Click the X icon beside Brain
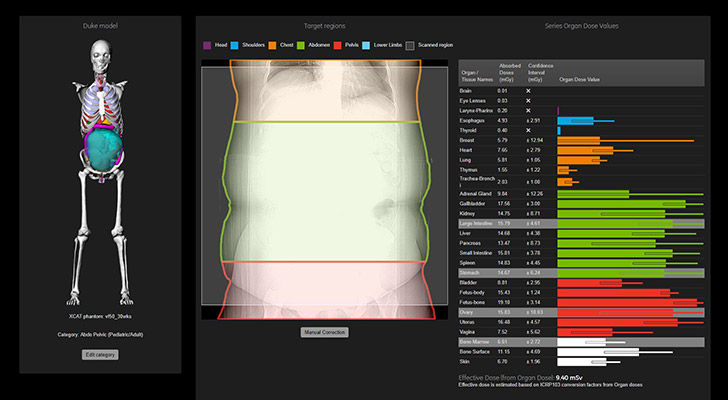The width and height of the screenshot is (728, 400). point(528,91)
